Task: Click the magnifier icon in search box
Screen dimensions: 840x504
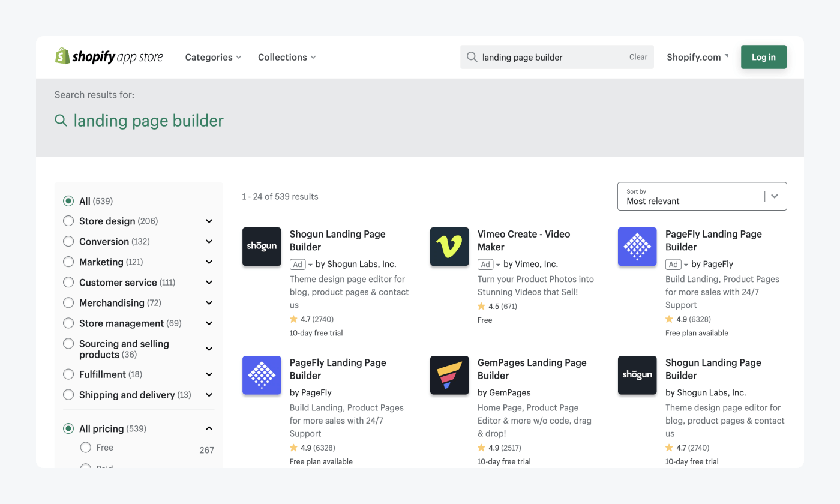Action: pyautogui.click(x=472, y=57)
